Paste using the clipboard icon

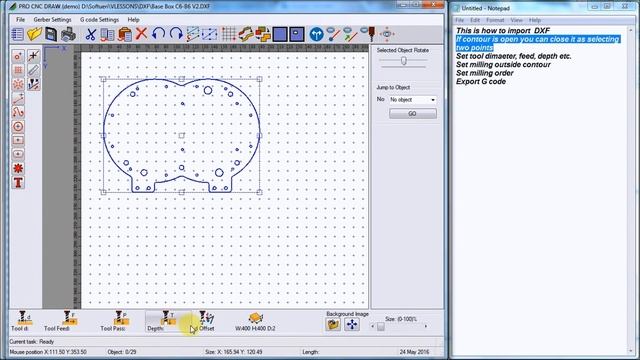point(124,34)
